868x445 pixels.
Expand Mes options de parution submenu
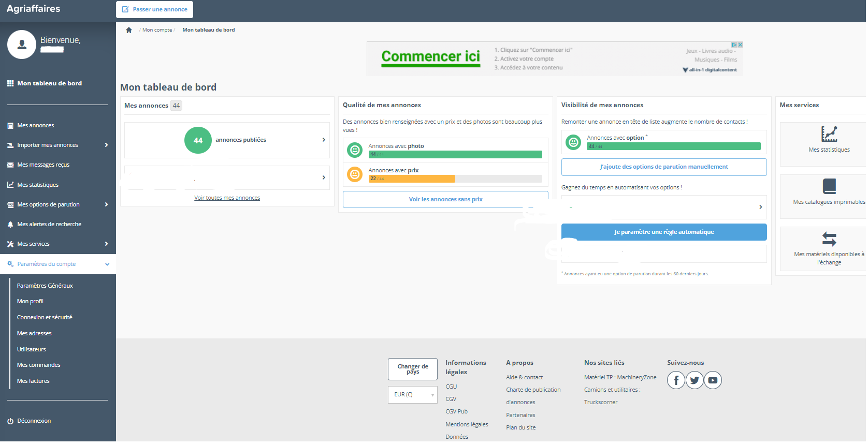106,205
